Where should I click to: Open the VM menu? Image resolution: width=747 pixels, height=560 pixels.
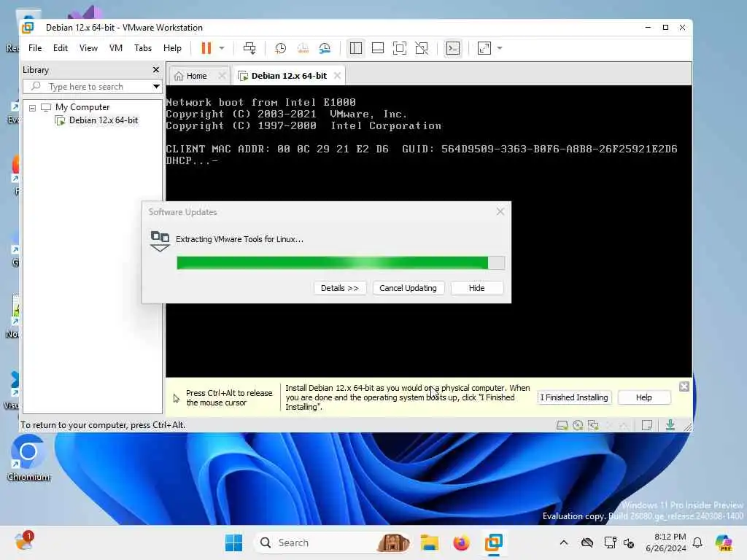(x=116, y=48)
